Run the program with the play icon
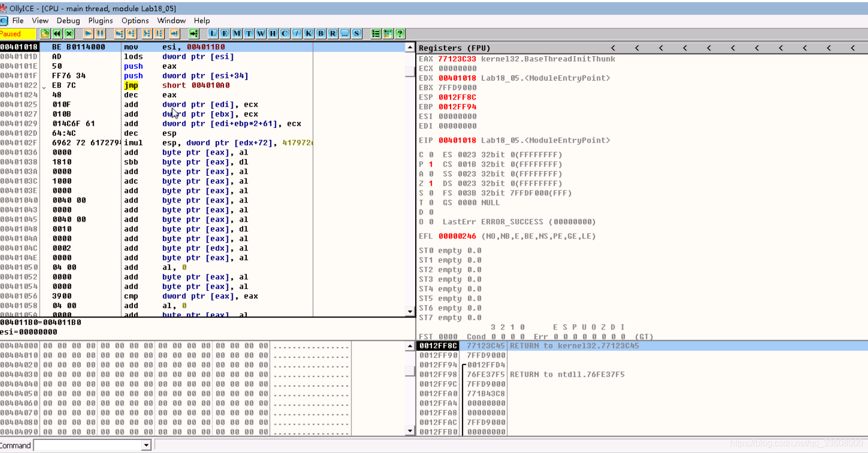 tap(88, 34)
